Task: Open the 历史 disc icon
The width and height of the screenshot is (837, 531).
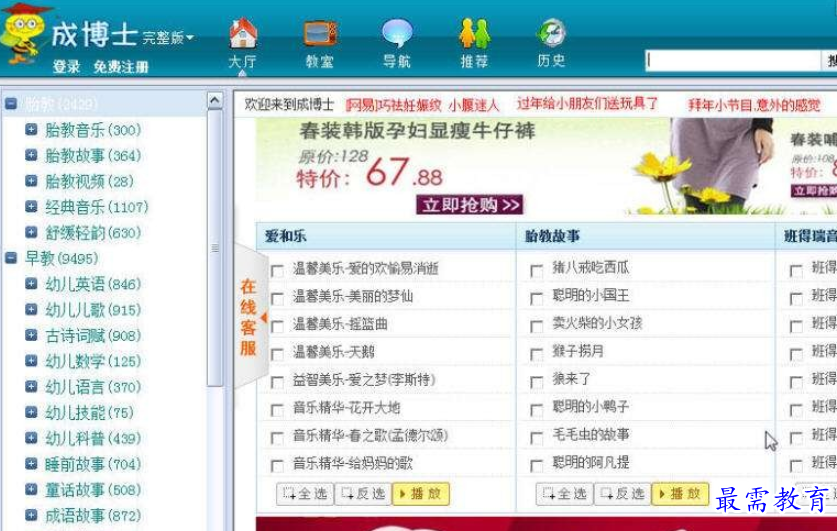Action: tap(551, 34)
